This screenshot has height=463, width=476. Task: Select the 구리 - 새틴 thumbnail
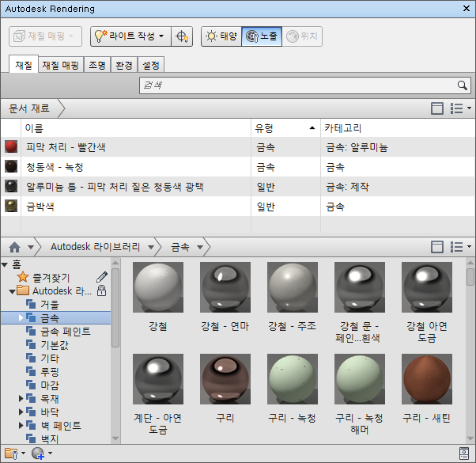[x=427, y=379]
